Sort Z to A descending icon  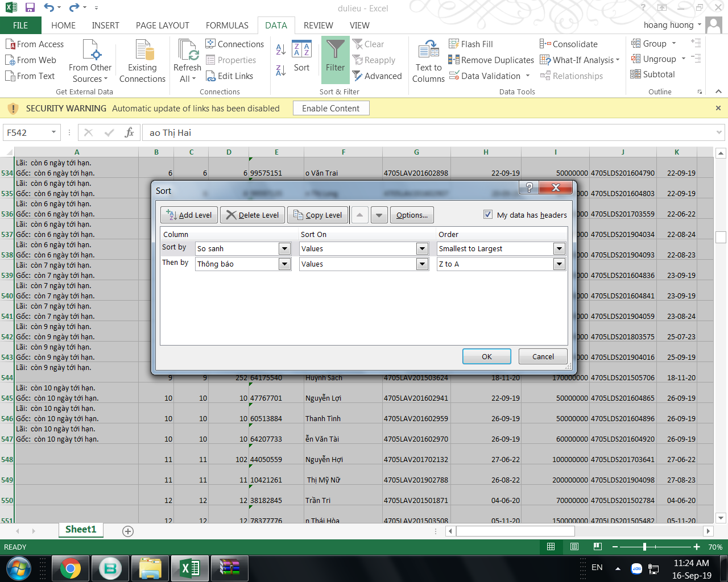tap(281, 70)
